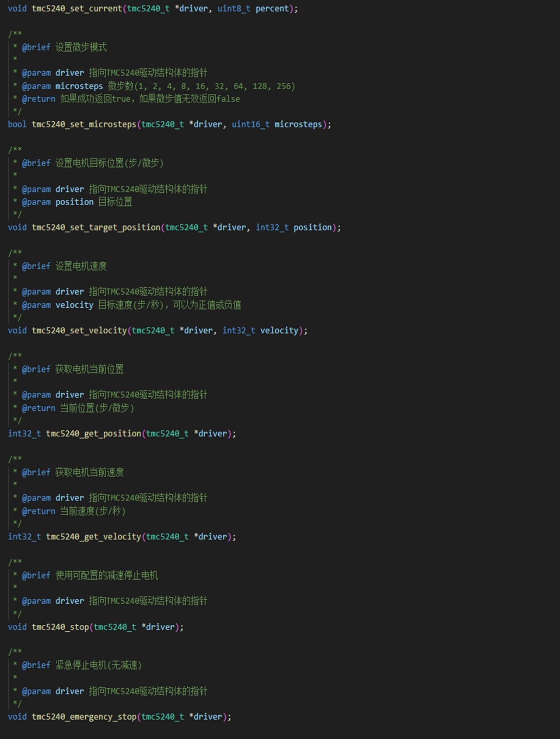Select the tmc5240_set_microsteps function name
The height and width of the screenshot is (739, 560).
point(84,124)
